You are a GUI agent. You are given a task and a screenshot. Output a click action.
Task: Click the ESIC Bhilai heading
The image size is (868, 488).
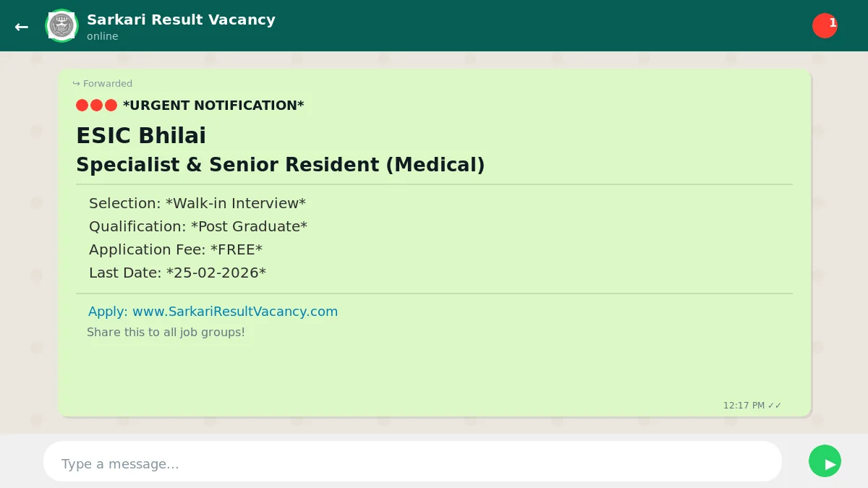pyautogui.click(x=141, y=135)
